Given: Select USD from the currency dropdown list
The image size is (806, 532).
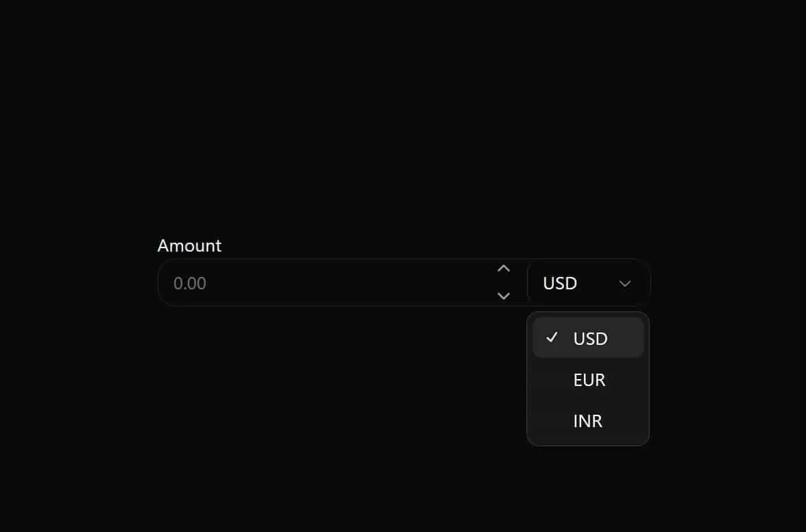Looking at the screenshot, I should 590,337.
